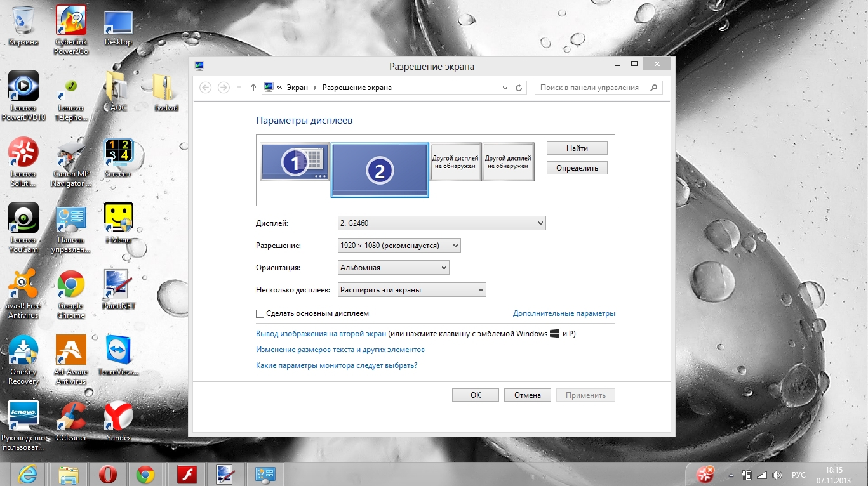Open the Дополнительные параметры link
This screenshot has width=868, height=486.
point(564,313)
